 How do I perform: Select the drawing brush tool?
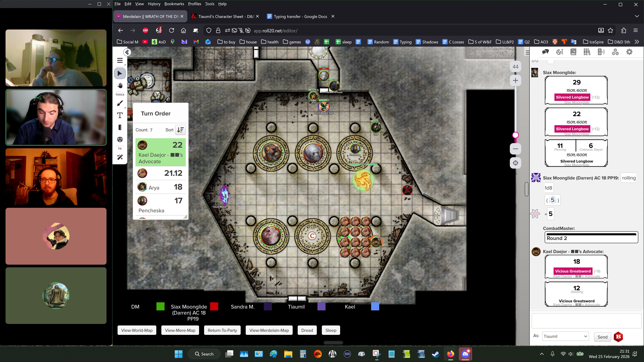[120, 103]
